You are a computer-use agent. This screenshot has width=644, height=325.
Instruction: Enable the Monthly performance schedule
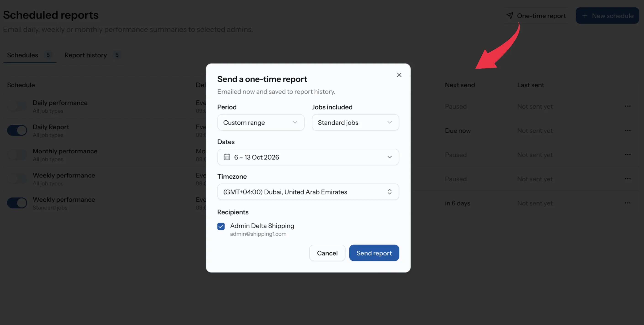(x=17, y=155)
